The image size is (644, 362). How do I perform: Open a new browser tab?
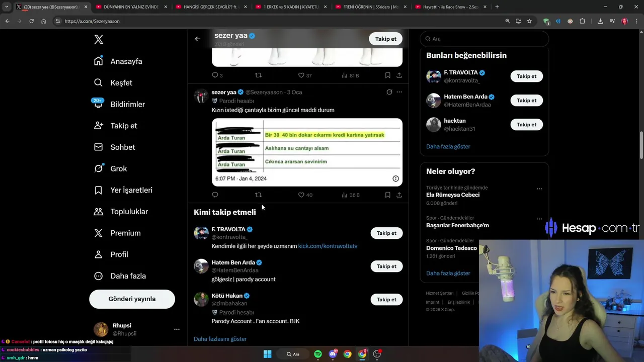(497, 7)
